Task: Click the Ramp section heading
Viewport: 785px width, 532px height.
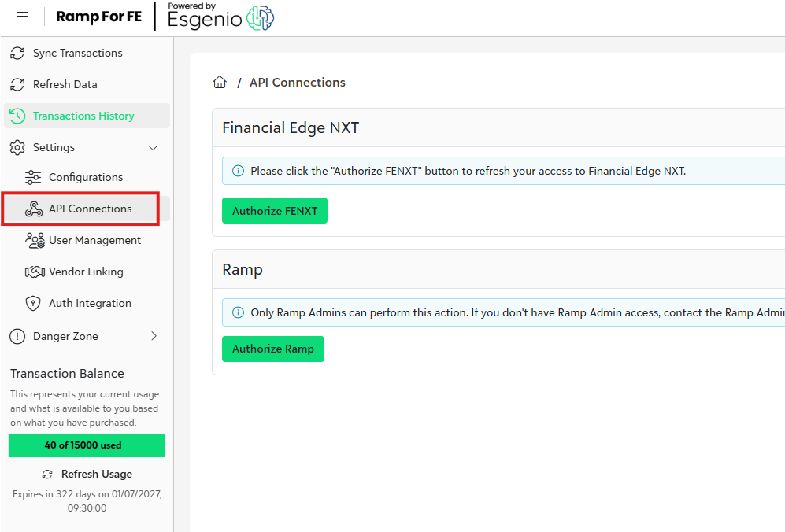Action: click(243, 269)
